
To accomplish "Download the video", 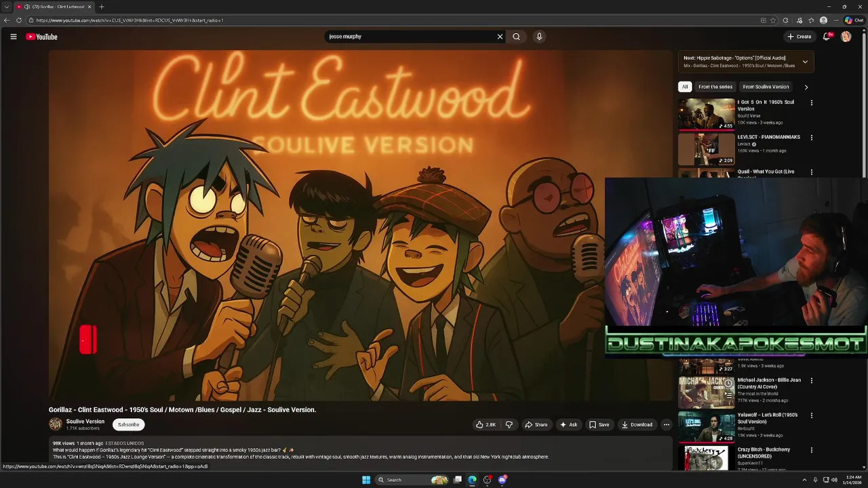I will pos(636,425).
